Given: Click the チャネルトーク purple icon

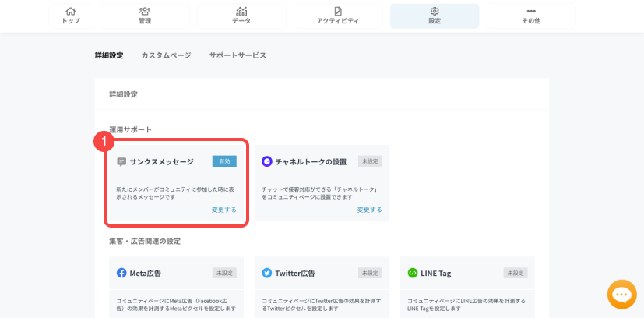Looking at the screenshot, I should [x=267, y=161].
